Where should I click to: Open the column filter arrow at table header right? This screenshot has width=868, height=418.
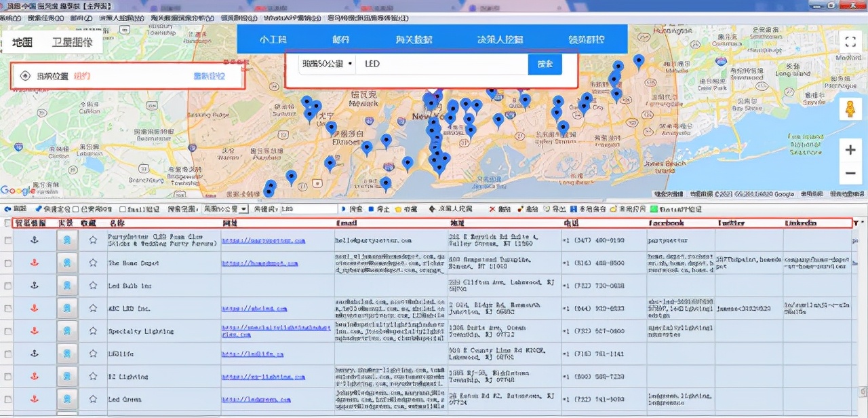856,223
